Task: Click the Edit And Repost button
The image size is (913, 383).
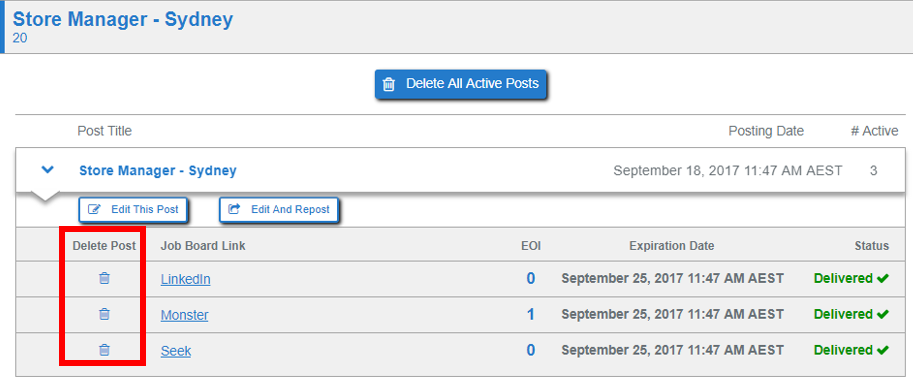Action: (279, 210)
